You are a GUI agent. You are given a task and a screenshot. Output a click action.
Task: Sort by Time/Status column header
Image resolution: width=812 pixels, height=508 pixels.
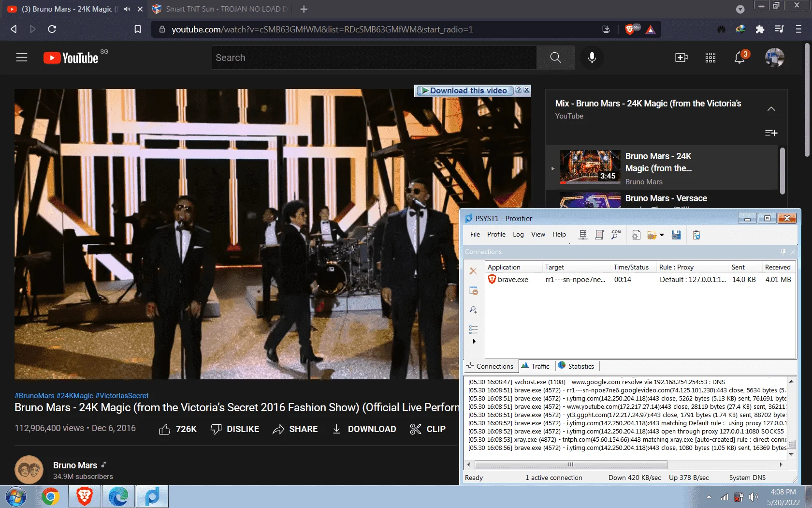pyautogui.click(x=634, y=267)
